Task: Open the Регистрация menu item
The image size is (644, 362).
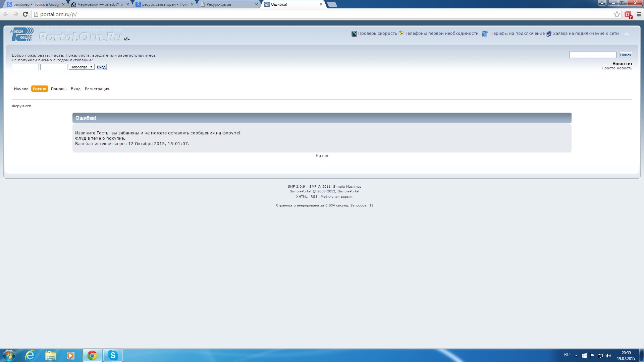Action: [97, 89]
